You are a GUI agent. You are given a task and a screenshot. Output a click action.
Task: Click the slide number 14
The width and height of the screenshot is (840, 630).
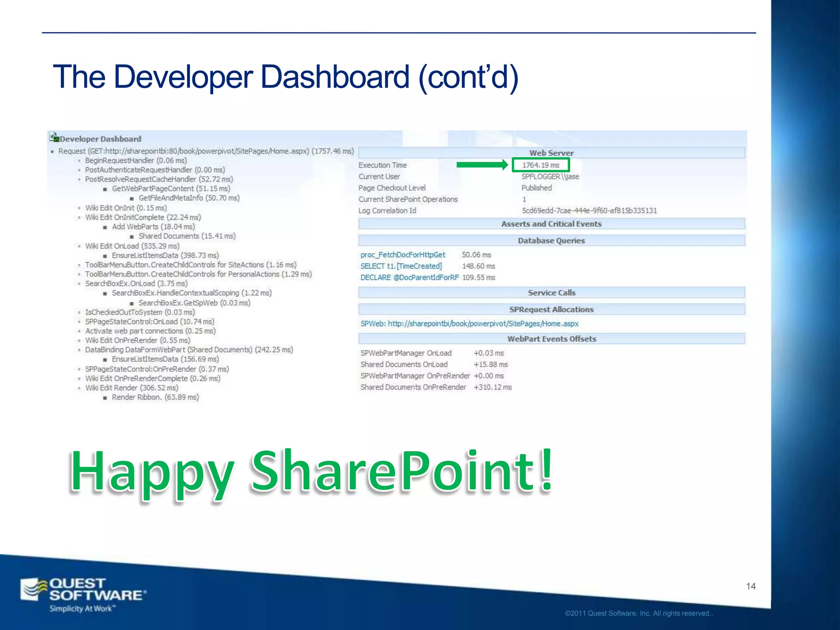(751, 586)
